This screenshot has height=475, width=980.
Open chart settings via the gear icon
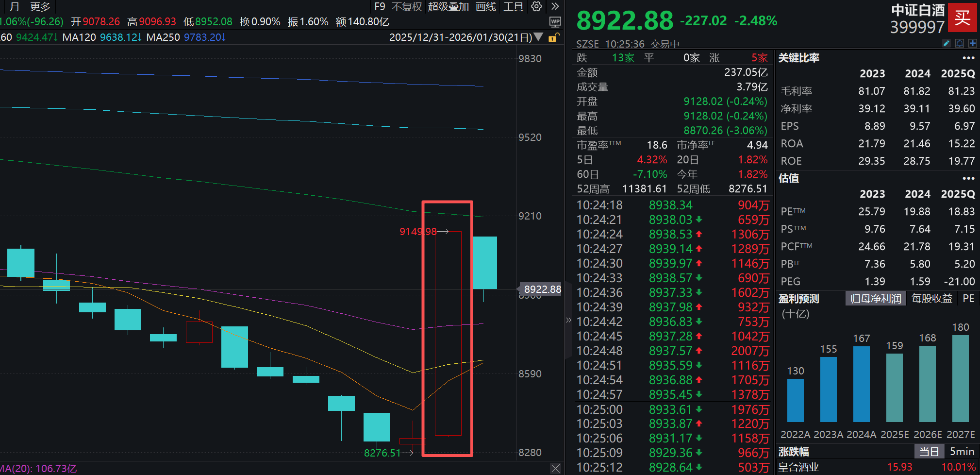click(x=536, y=7)
